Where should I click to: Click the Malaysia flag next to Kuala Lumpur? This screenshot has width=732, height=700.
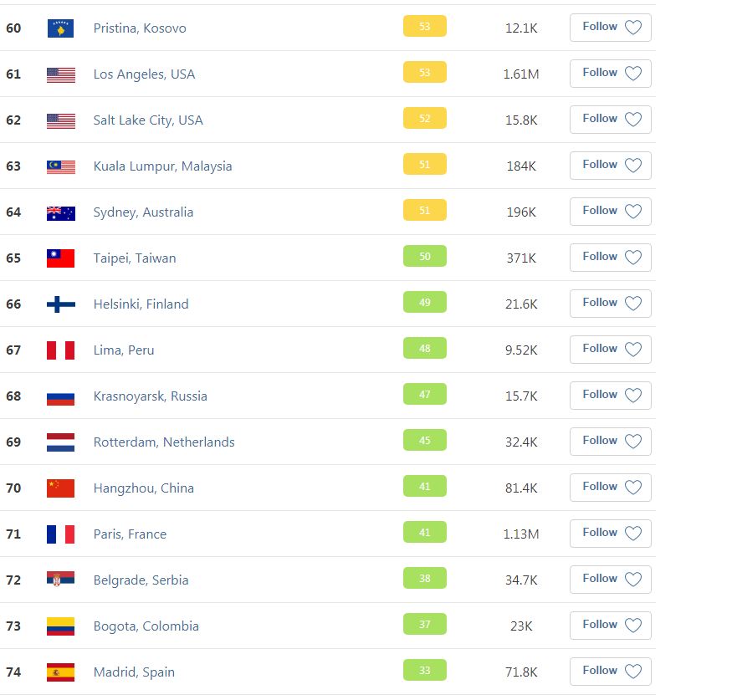[x=61, y=166]
